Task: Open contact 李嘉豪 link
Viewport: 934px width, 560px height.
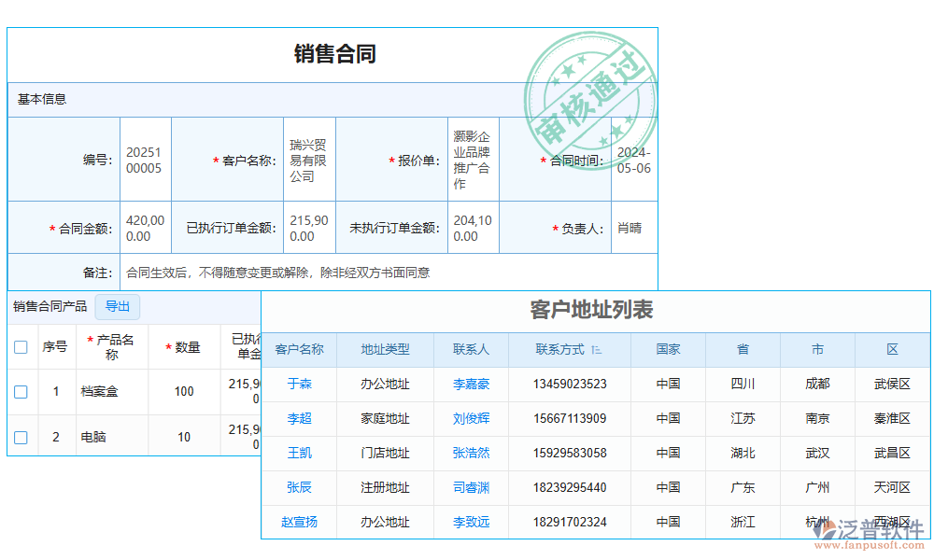Action: click(x=471, y=385)
